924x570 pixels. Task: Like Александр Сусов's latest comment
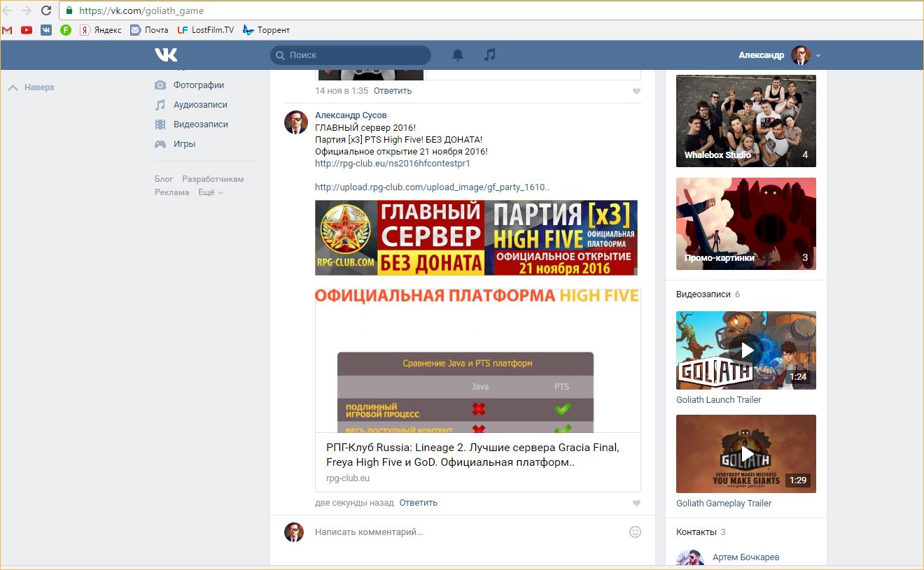[x=636, y=503]
